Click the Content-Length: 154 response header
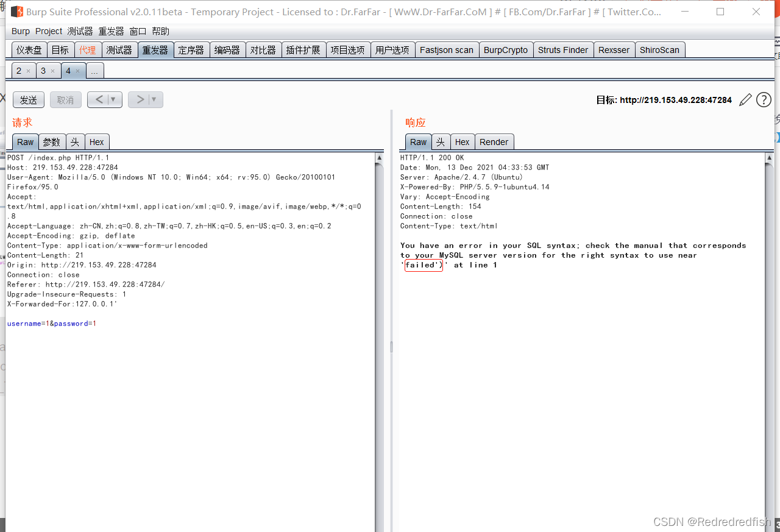This screenshot has width=780, height=532. [441, 207]
